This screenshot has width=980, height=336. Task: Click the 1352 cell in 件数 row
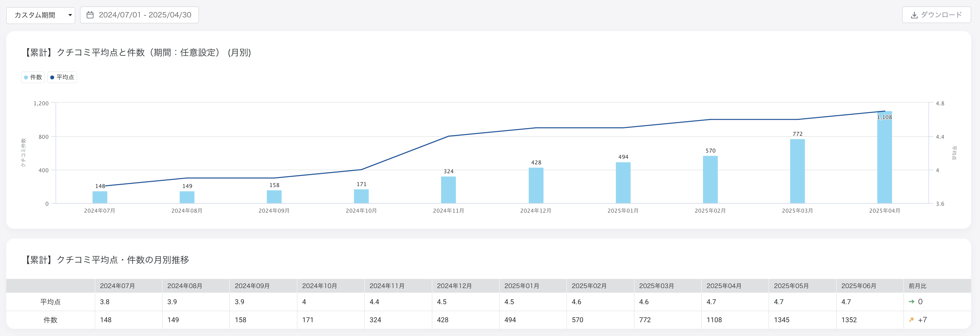coord(849,320)
